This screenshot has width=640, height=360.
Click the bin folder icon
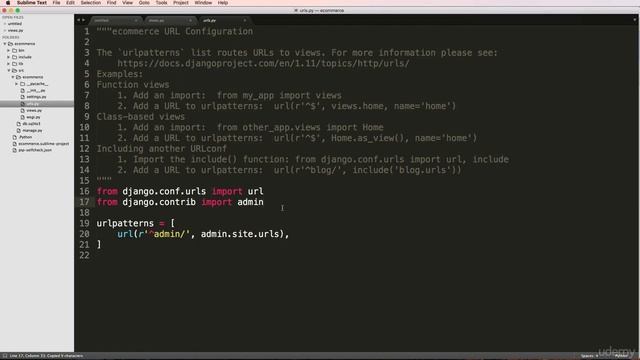pyautogui.click(x=14, y=50)
